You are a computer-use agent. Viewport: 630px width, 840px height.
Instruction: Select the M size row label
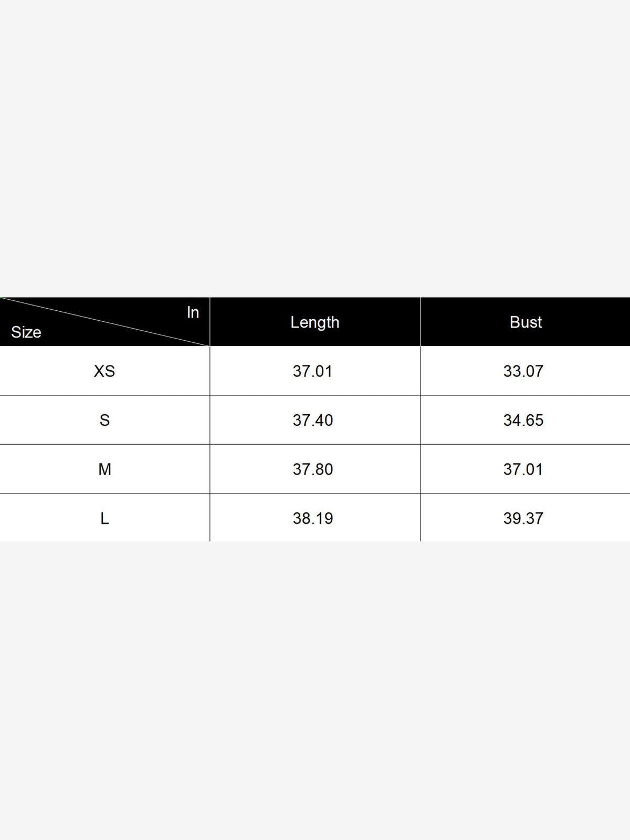(104, 469)
